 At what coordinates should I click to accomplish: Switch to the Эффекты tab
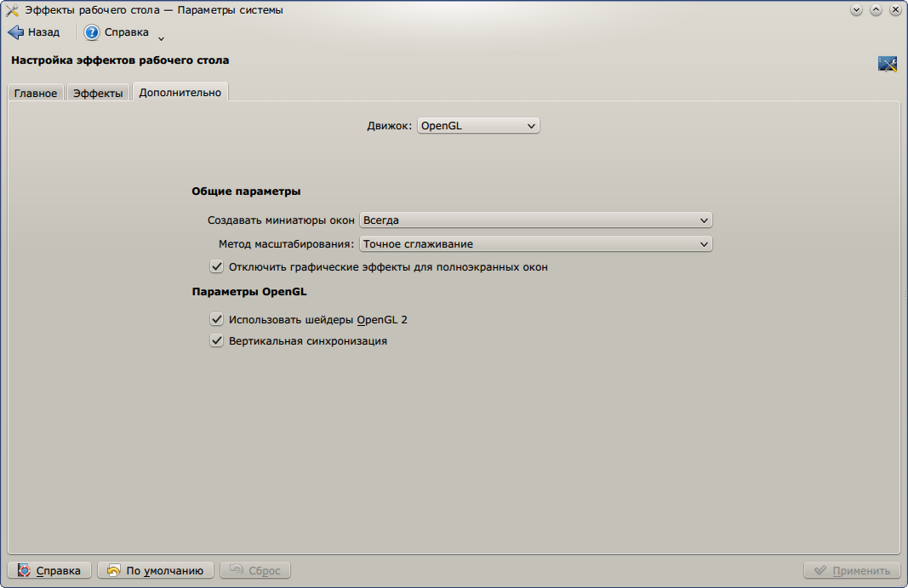click(x=98, y=93)
